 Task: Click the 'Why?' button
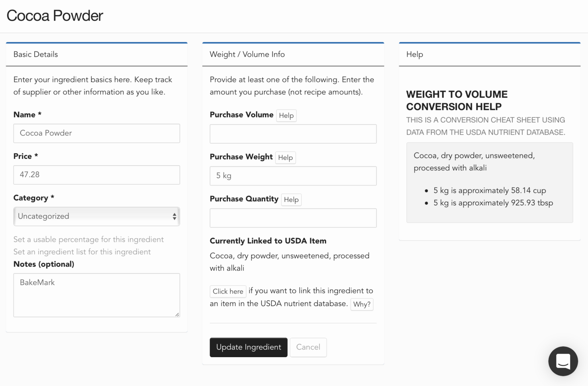coord(361,304)
